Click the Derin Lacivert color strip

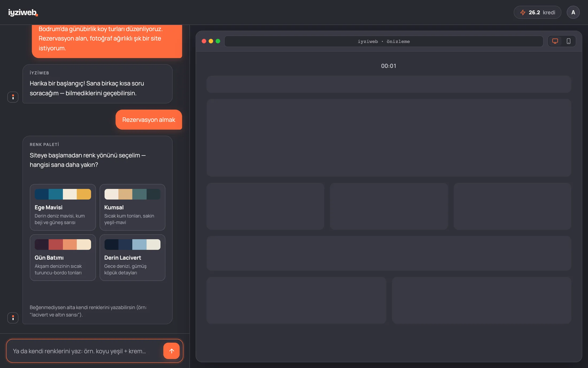pyautogui.click(x=132, y=244)
